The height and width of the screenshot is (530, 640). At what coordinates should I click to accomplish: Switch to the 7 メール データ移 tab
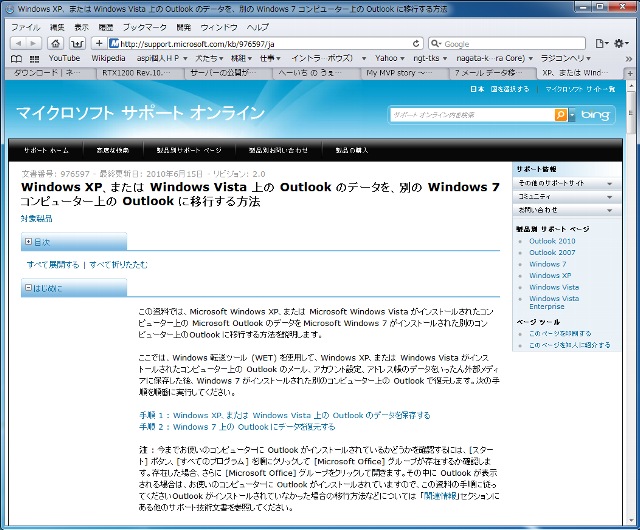click(x=492, y=73)
